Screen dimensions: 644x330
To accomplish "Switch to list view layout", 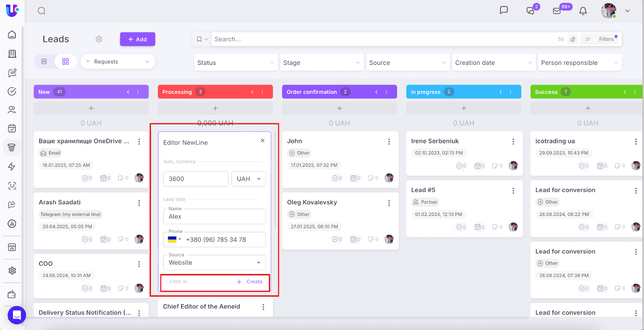I will click(x=44, y=62).
